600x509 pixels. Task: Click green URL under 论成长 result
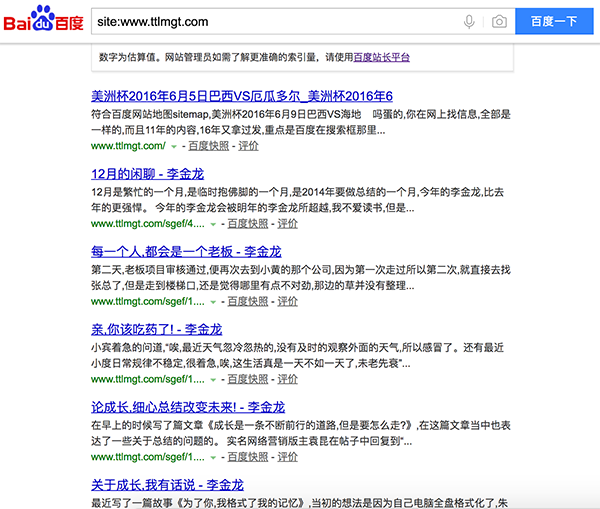[x=148, y=457]
